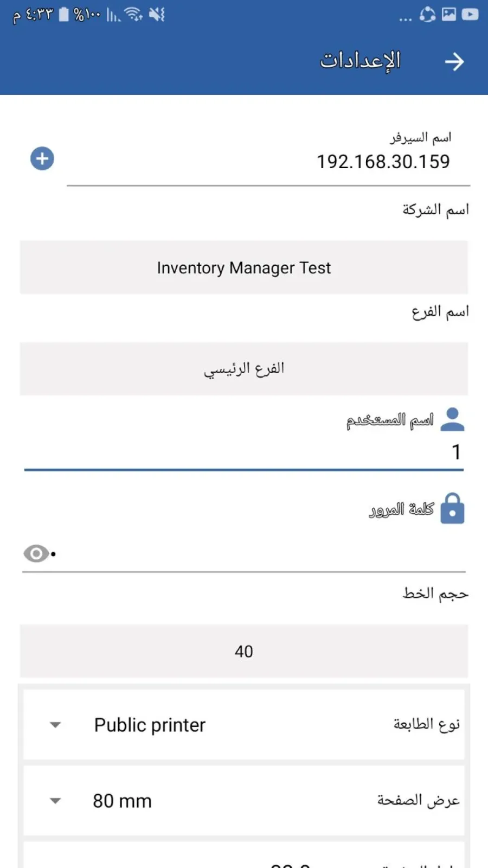Open the Inventory Manager Test company selector
488x868 pixels.
tap(244, 268)
